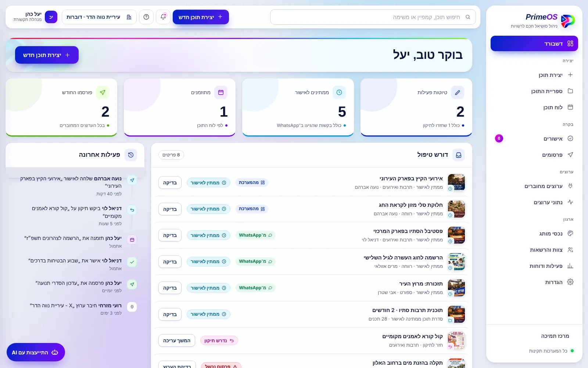Viewport: 588px width, 368px height.
Task: Click the history icon beside פעילות אחרונה
Action: coord(131,155)
